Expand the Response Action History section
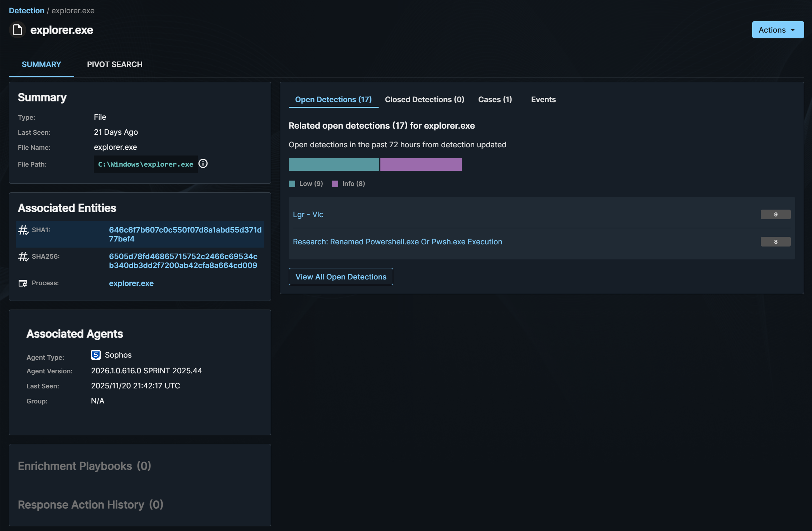The image size is (812, 531). point(91,504)
